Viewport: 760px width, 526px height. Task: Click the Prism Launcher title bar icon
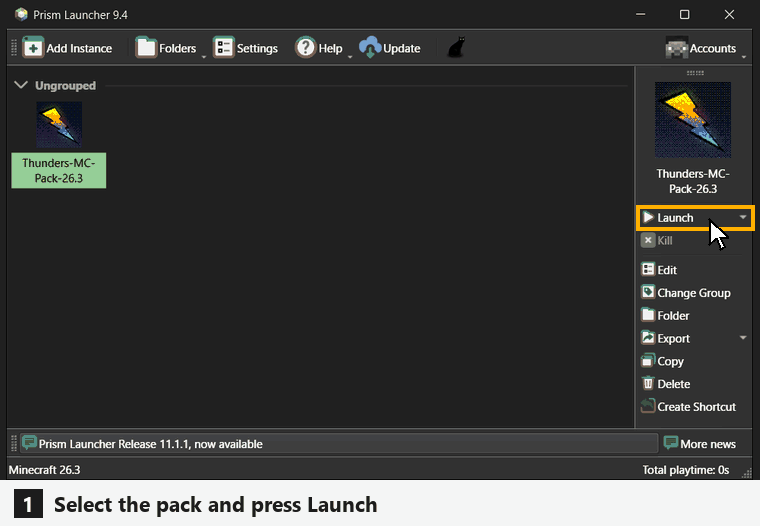(21, 15)
